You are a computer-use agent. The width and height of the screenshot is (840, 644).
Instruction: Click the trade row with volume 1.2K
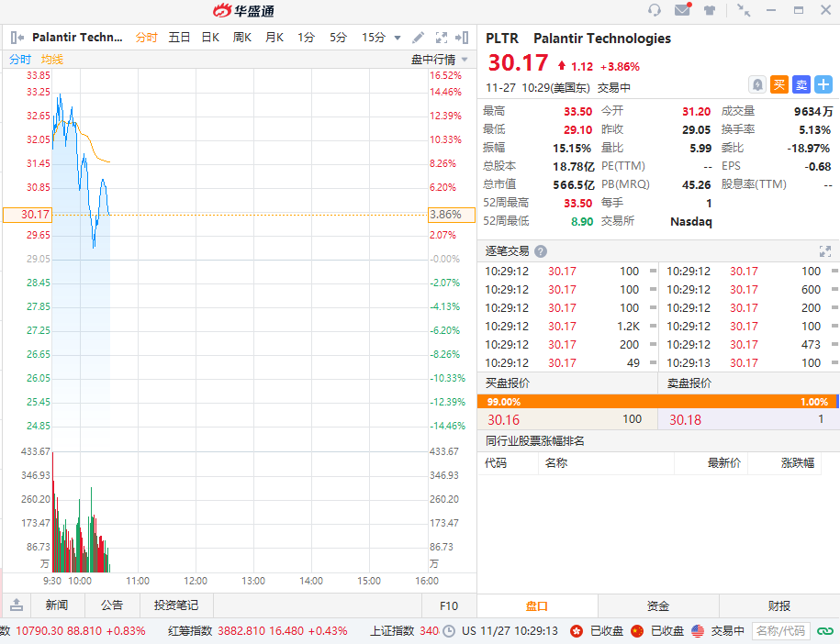tap(567, 326)
